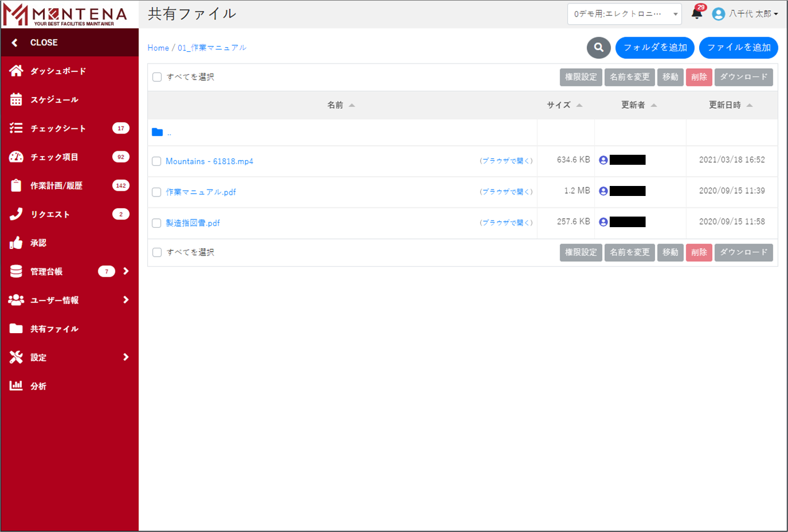The image size is (788, 532).
Task: Open the notification bell icon
Action: click(x=697, y=14)
